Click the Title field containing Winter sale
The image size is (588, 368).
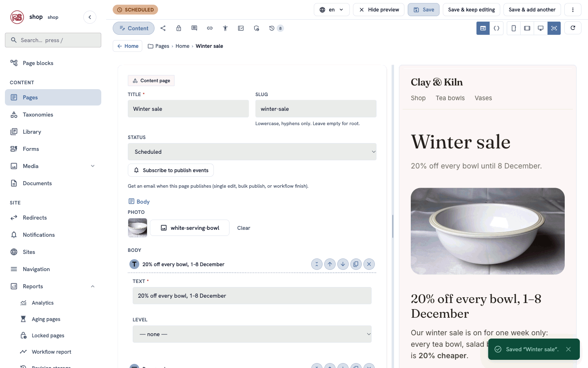[188, 109]
